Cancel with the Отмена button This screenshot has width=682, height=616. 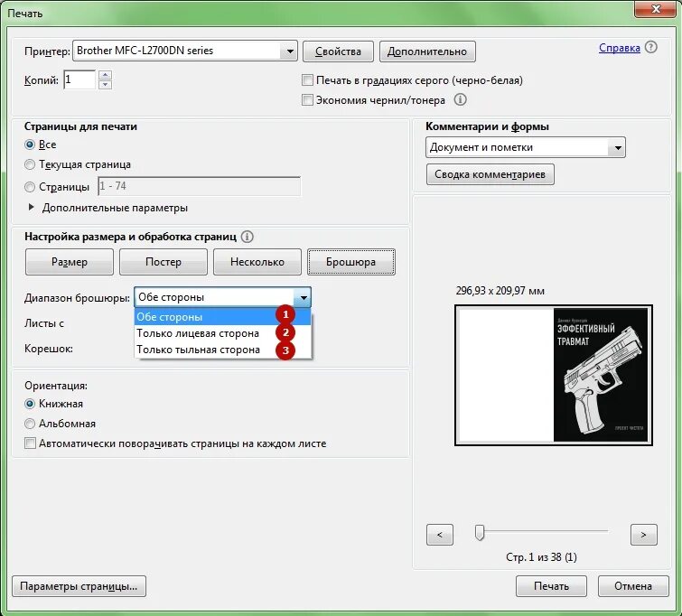[633, 586]
